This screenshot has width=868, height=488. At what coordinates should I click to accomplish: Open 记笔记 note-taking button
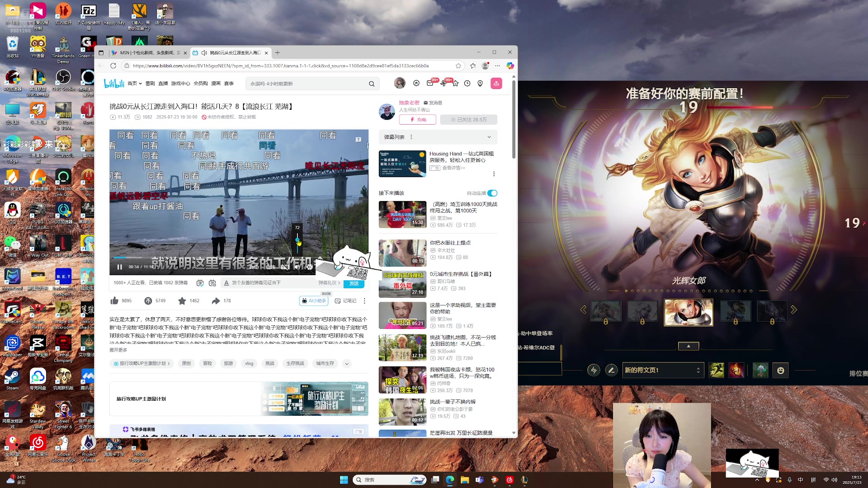pyautogui.click(x=345, y=301)
